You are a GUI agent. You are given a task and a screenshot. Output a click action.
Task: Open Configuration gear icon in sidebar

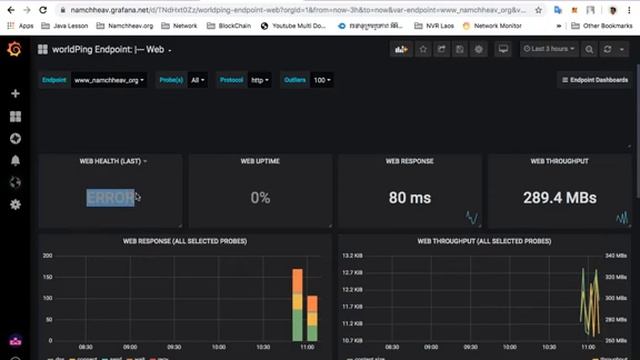(x=15, y=204)
